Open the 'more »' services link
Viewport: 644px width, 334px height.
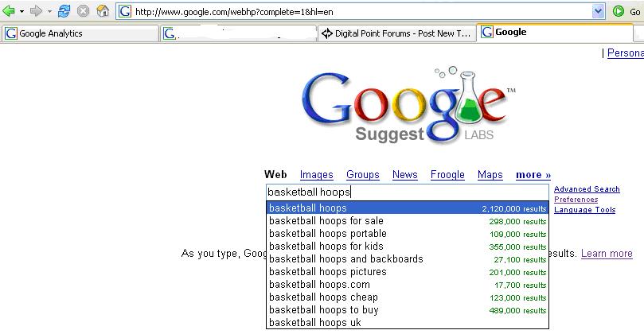point(533,175)
